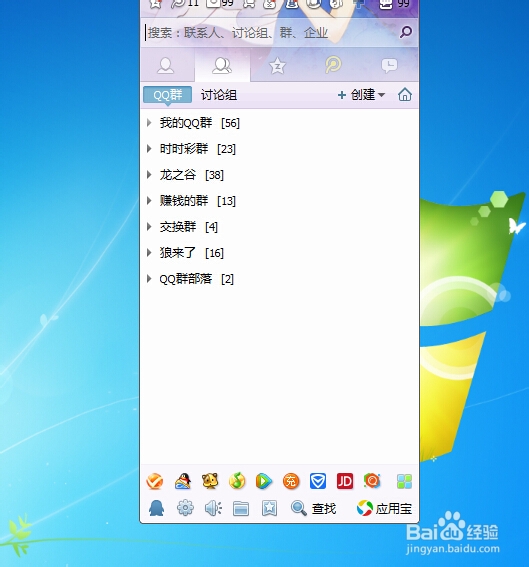Select the QQ群 sub-tab
Image resolution: width=529 pixels, height=567 pixels.
tap(167, 95)
